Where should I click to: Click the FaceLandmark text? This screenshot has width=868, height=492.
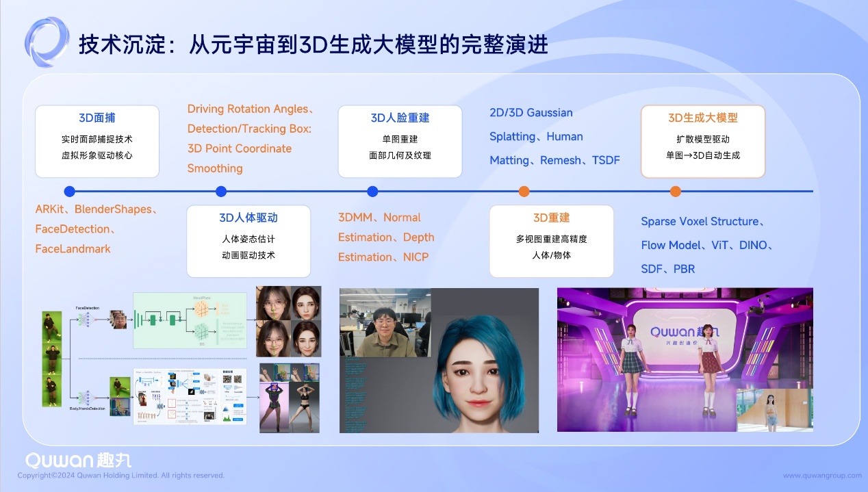[73, 249]
